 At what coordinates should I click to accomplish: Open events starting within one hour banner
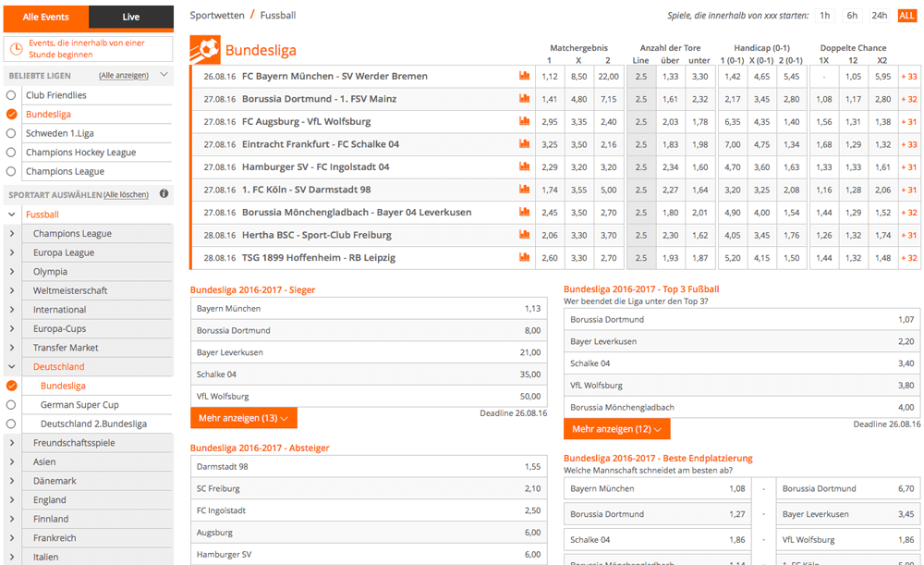(x=89, y=49)
